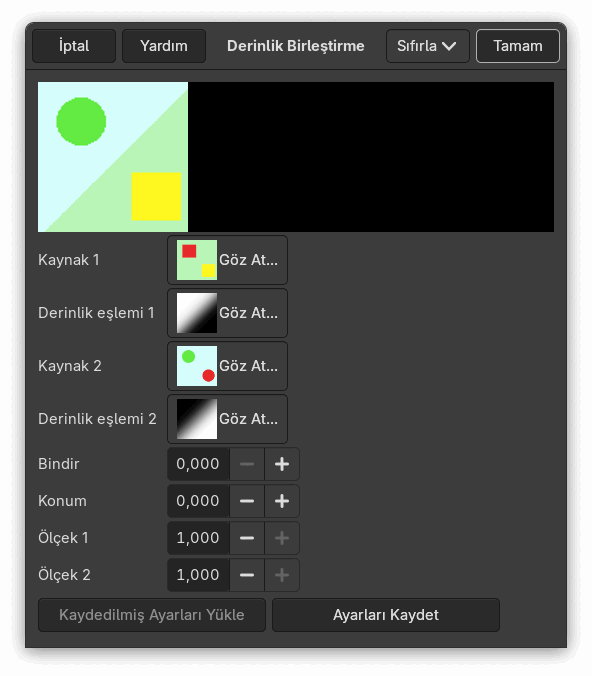This screenshot has height=676, width=592.
Task: Open the Sıfırla dropdown menu
Action: pyautogui.click(x=427, y=46)
